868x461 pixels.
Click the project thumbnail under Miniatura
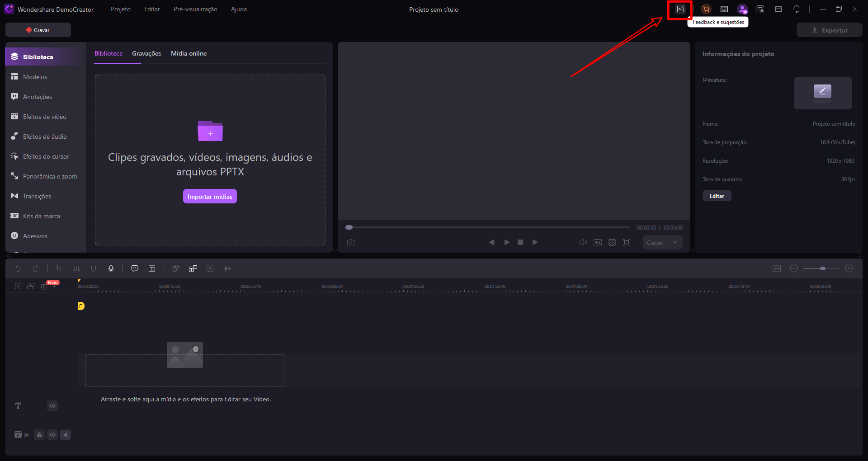(822, 93)
